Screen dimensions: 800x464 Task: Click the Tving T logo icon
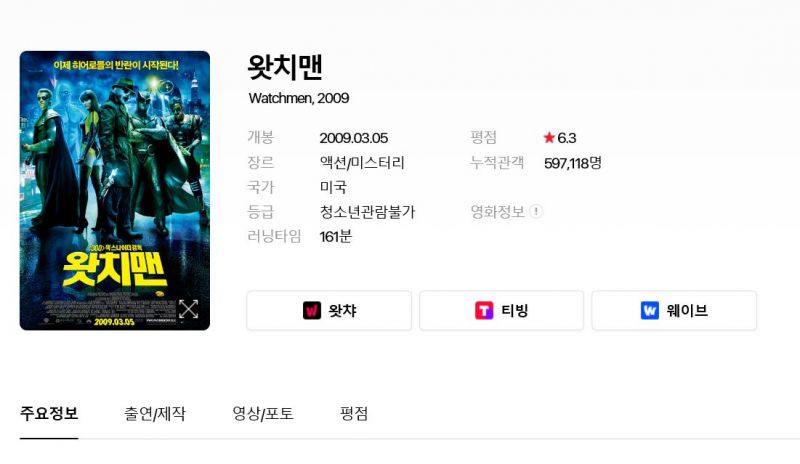(x=484, y=310)
